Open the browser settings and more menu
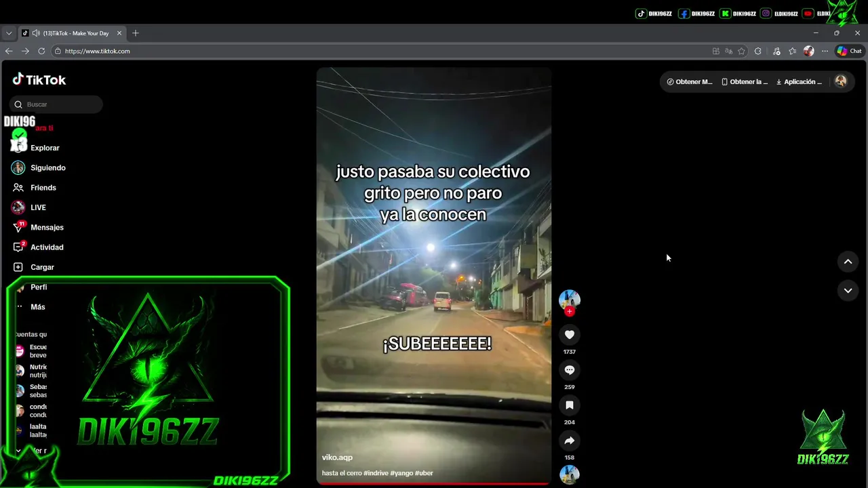 (825, 51)
